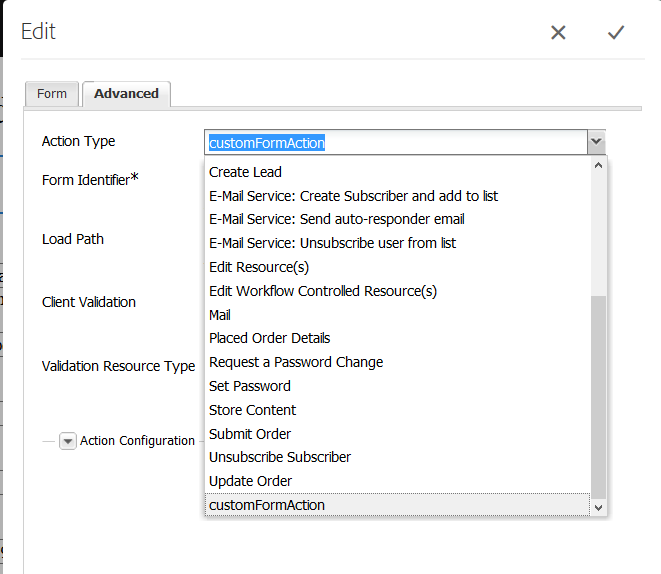Select E-Mail Service: Send auto-responder email

[336, 219]
